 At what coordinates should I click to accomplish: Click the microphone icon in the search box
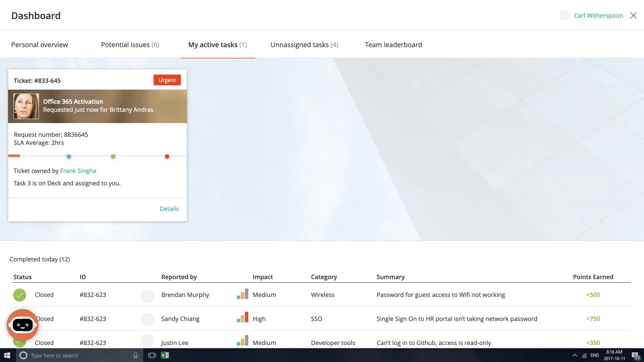pos(136,355)
